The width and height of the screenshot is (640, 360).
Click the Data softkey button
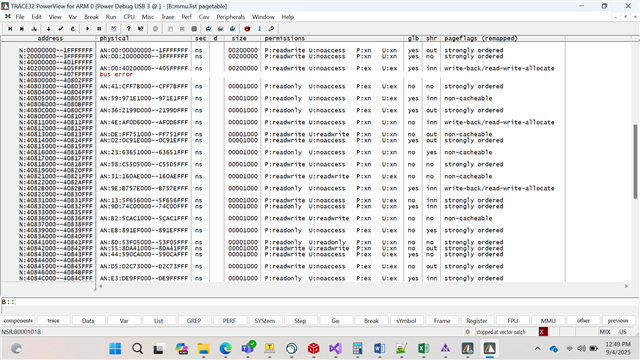[88, 321]
